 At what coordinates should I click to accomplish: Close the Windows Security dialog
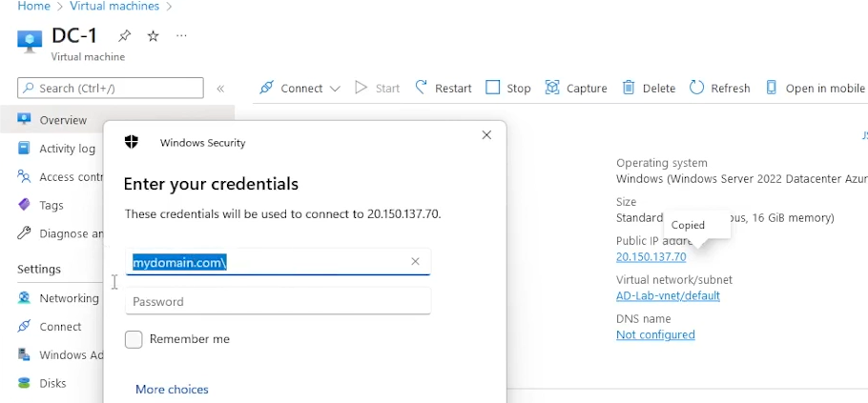click(486, 135)
